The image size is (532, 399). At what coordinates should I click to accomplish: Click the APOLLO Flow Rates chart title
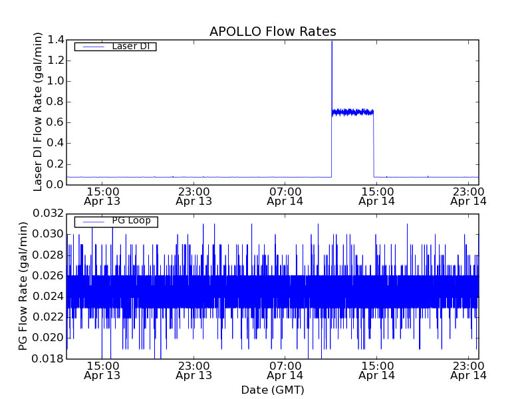pyautogui.click(x=273, y=31)
